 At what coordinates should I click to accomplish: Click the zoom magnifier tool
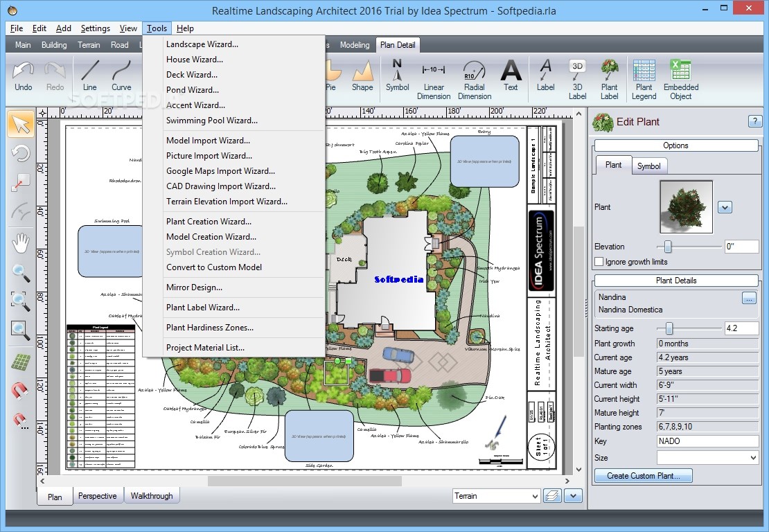[x=21, y=273]
